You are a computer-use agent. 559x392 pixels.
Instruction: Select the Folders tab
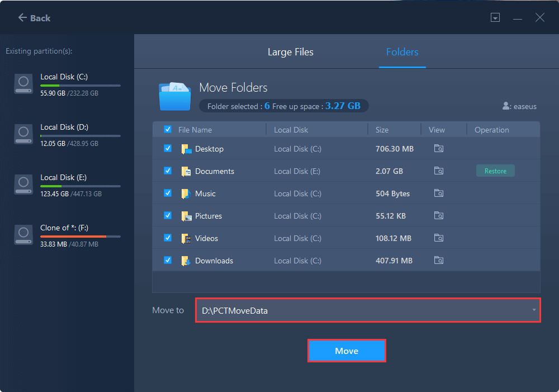[x=402, y=52]
